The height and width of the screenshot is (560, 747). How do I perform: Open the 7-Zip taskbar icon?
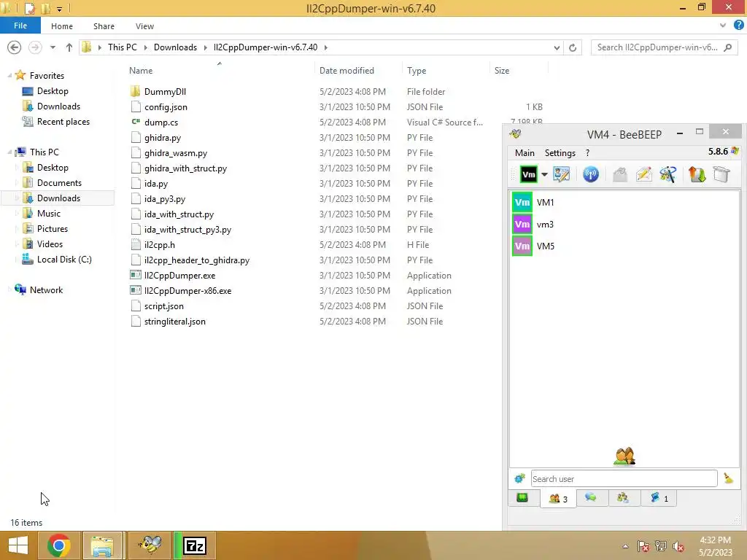195,545
